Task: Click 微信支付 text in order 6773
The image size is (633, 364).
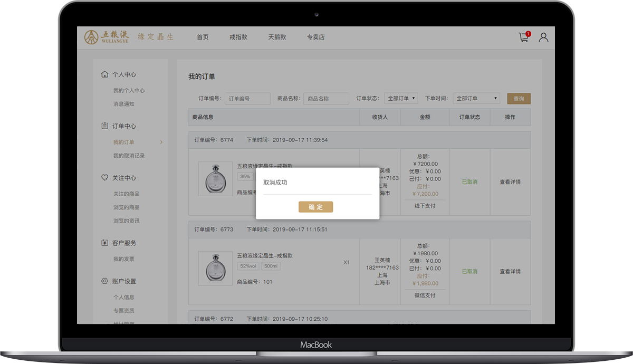Action: coord(425,295)
